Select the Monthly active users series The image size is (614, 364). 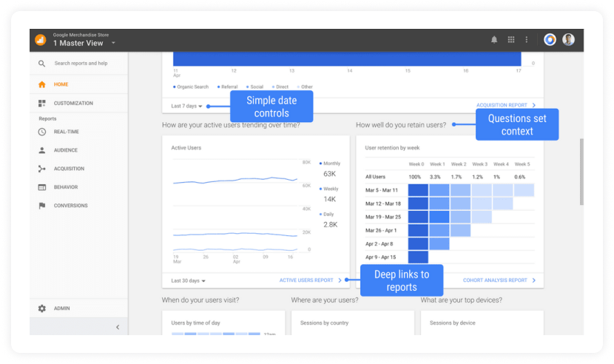click(x=330, y=164)
